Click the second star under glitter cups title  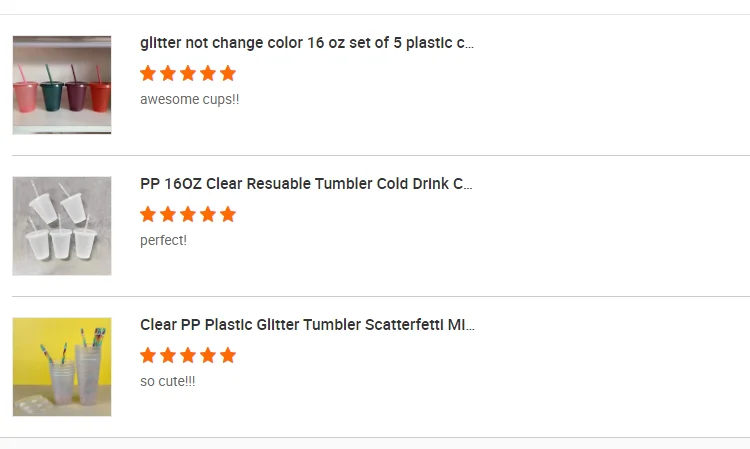168,73
